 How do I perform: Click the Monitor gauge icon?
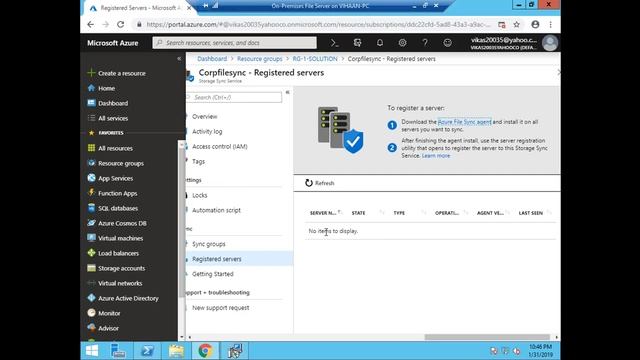(91, 313)
